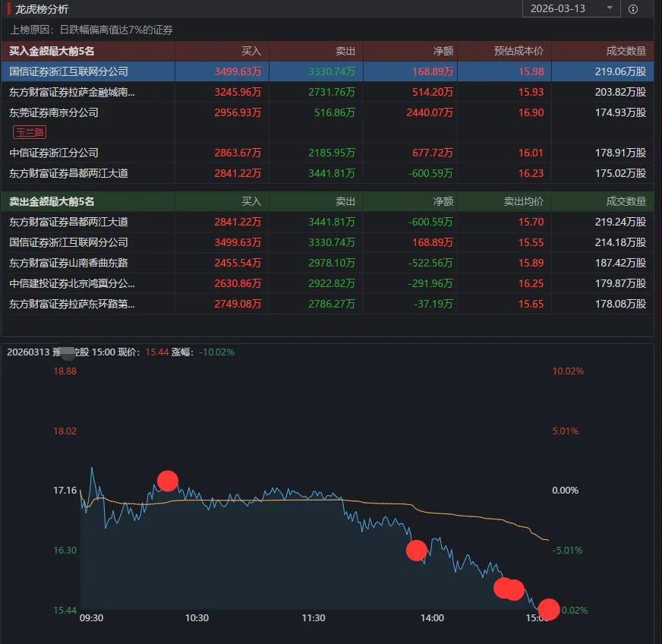Click the 现价 15.44 value in chart header

[156, 352]
